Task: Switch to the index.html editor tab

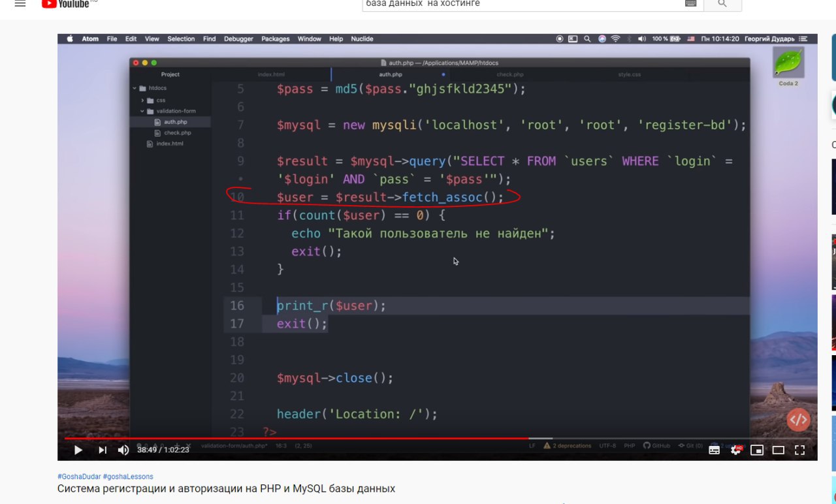Action: pos(270,74)
